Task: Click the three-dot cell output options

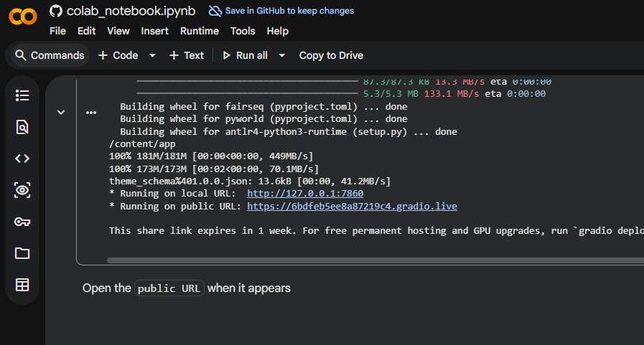Action: tap(91, 113)
